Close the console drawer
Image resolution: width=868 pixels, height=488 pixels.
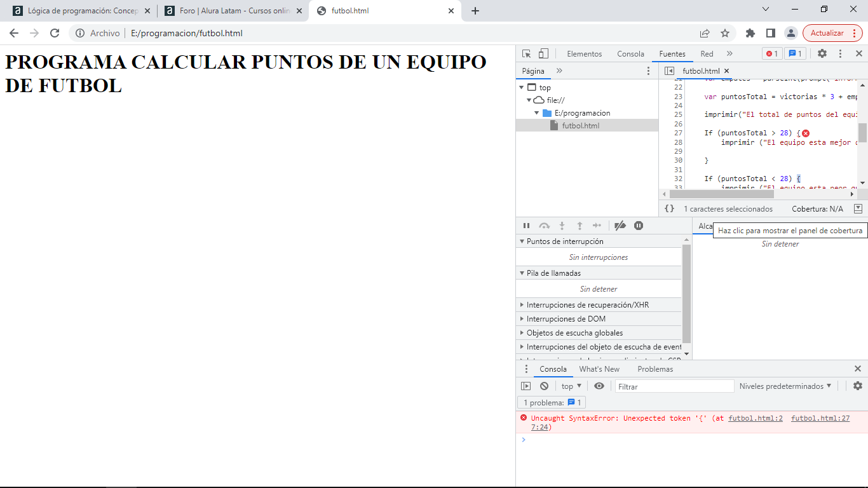[x=858, y=369]
